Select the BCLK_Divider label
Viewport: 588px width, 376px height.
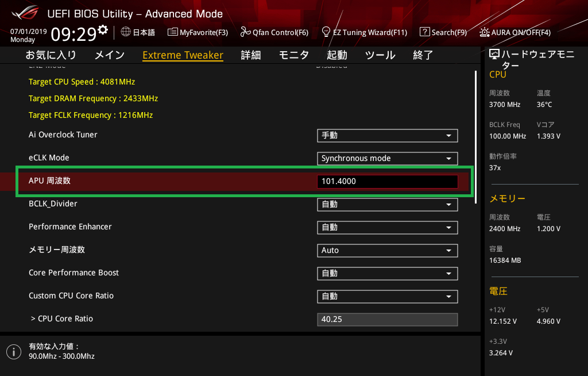(53, 204)
